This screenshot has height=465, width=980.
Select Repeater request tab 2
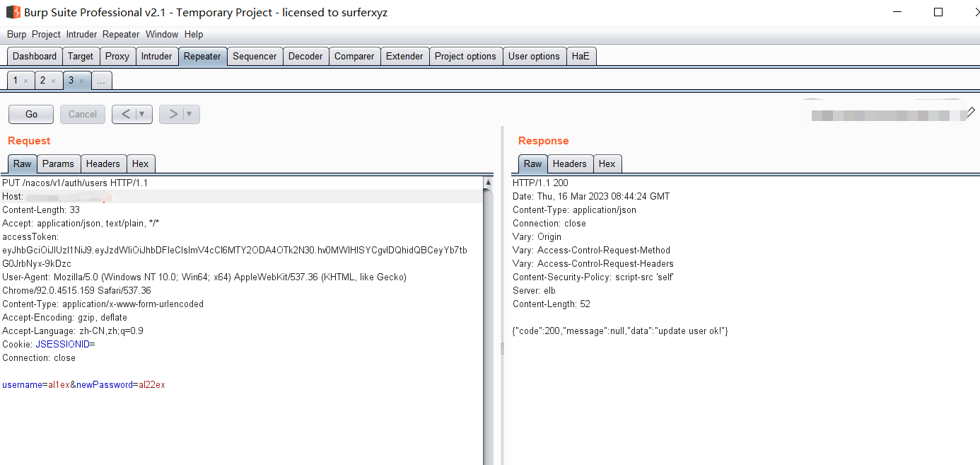coord(43,81)
